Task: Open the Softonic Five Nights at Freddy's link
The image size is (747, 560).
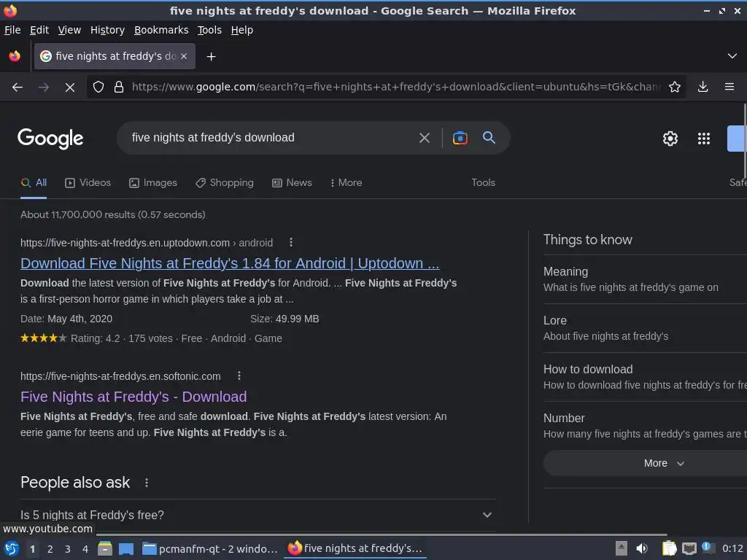Action: click(x=133, y=397)
